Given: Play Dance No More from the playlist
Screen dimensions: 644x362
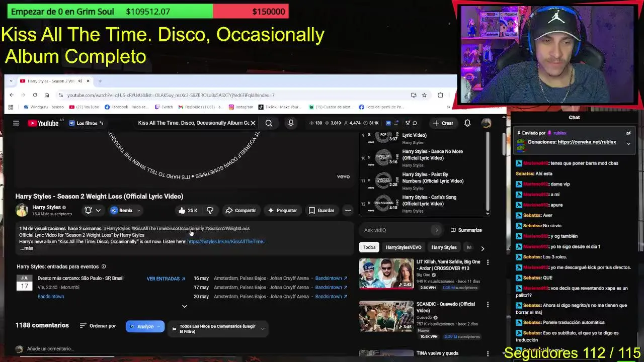Looking at the screenshot, I should (423, 158).
